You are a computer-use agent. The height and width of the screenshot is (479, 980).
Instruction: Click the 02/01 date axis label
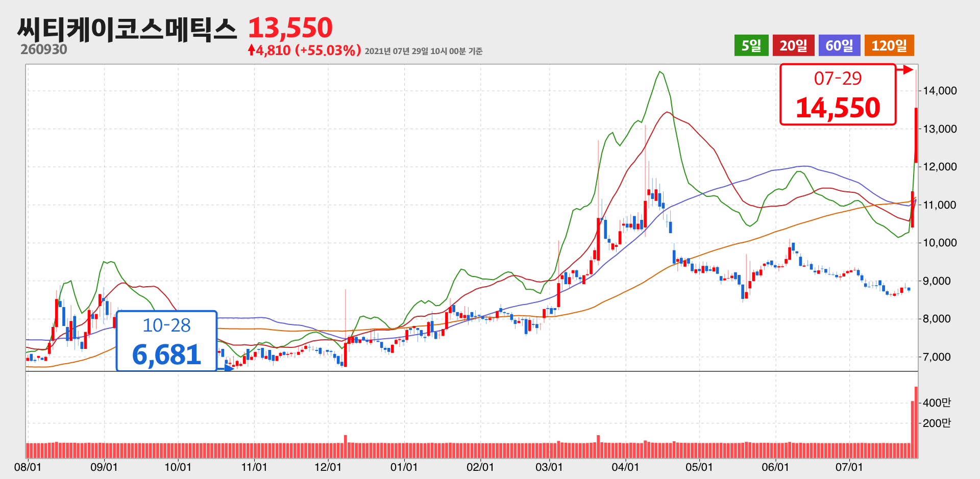point(480,467)
